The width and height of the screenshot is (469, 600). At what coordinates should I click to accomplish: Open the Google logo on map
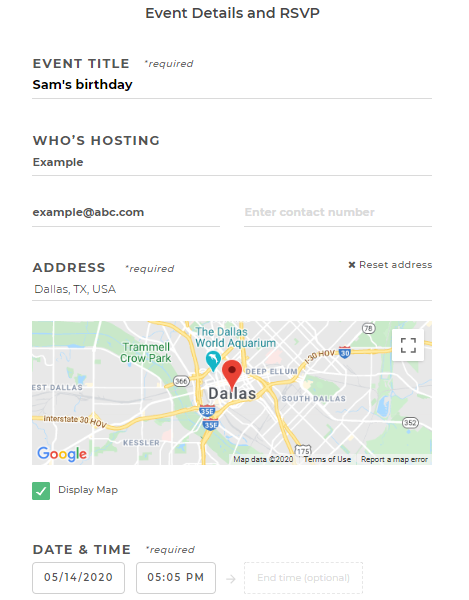[x=62, y=454]
